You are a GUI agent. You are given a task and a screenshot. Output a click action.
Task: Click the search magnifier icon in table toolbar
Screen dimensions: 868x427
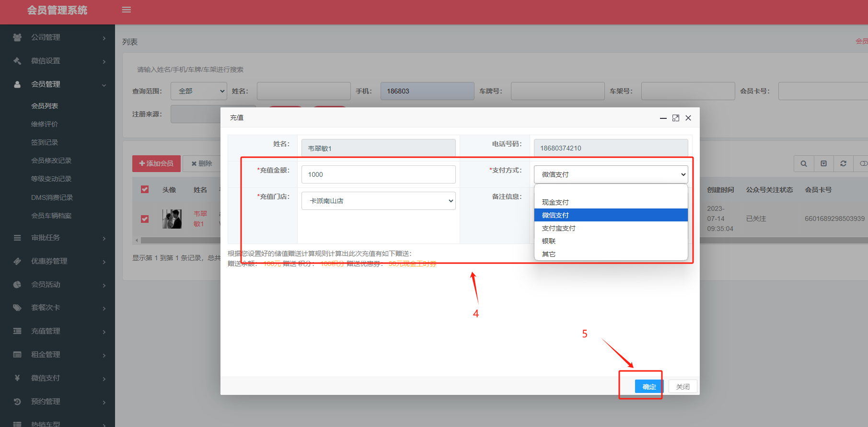pyautogui.click(x=804, y=163)
